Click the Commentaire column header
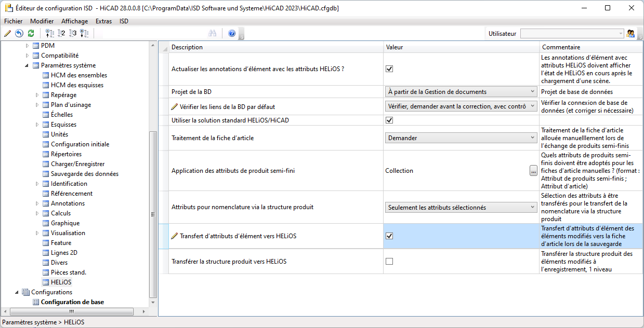This screenshot has width=644, height=328. point(590,47)
